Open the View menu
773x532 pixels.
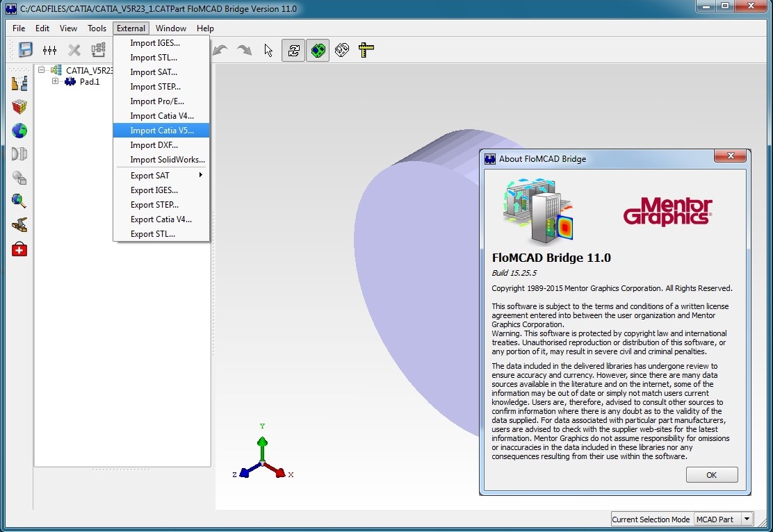click(69, 28)
